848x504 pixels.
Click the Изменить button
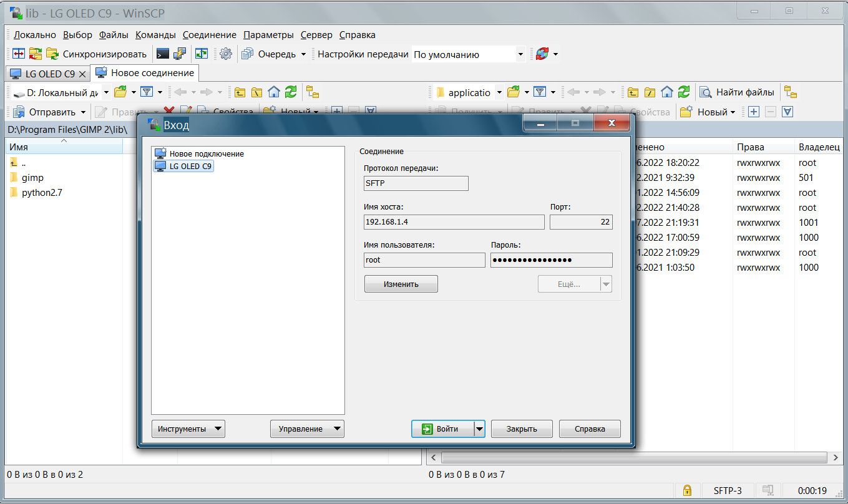(x=401, y=284)
